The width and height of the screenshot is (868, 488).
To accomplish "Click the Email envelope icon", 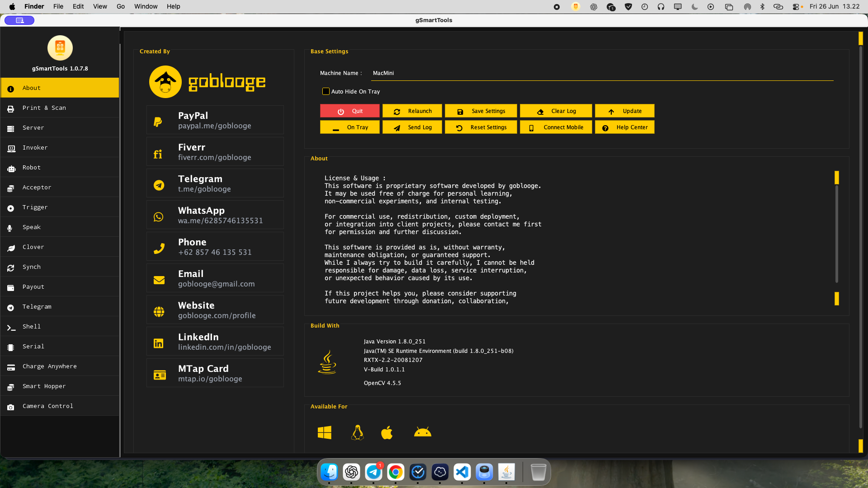I will pyautogui.click(x=159, y=280).
